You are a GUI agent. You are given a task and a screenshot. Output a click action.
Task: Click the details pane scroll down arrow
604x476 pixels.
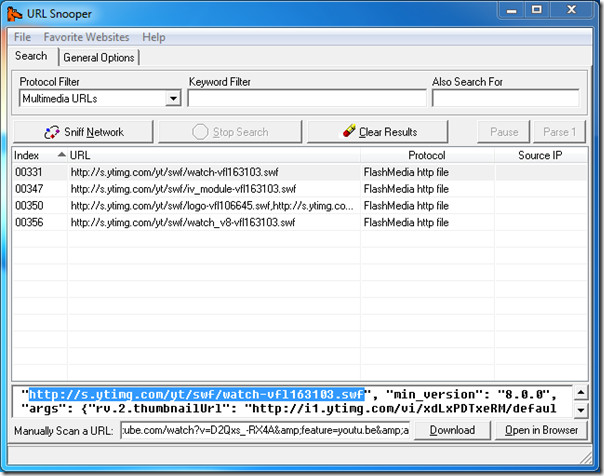click(581, 410)
